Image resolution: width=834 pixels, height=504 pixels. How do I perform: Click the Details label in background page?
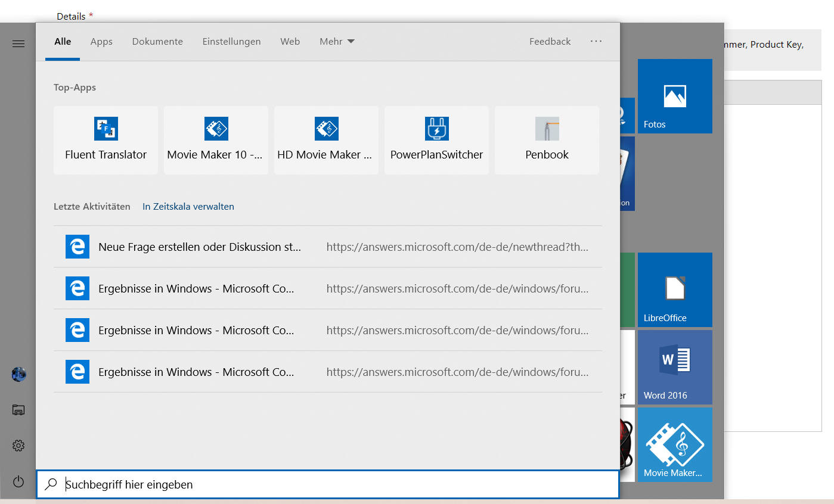pyautogui.click(x=71, y=16)
